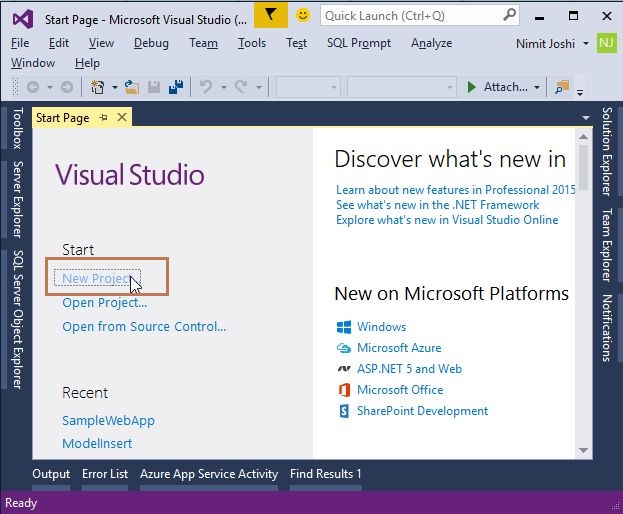
Task: Open the View menu
Action: click(101, 43)
